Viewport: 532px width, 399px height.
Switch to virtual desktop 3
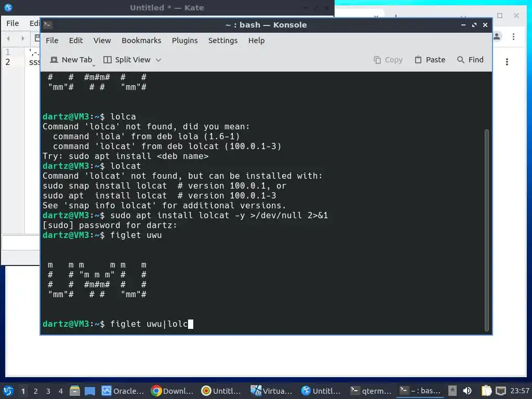click(48, 391)
